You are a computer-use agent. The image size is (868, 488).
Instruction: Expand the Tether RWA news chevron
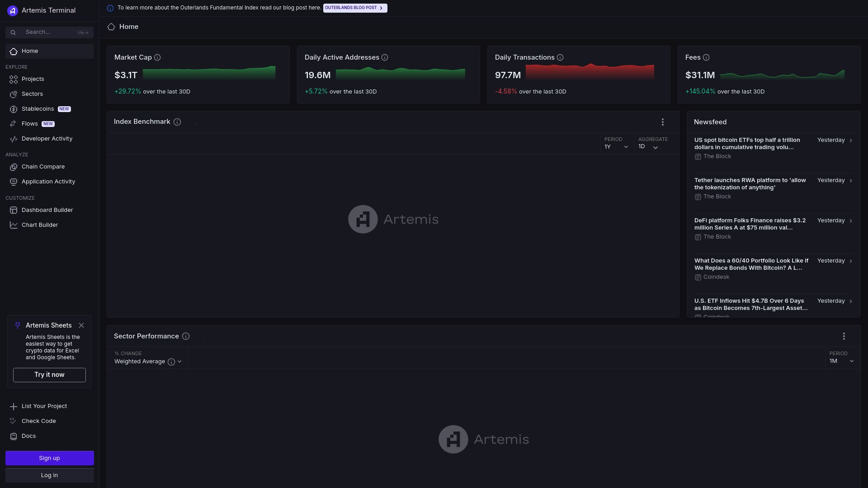[x=851, y=181]
